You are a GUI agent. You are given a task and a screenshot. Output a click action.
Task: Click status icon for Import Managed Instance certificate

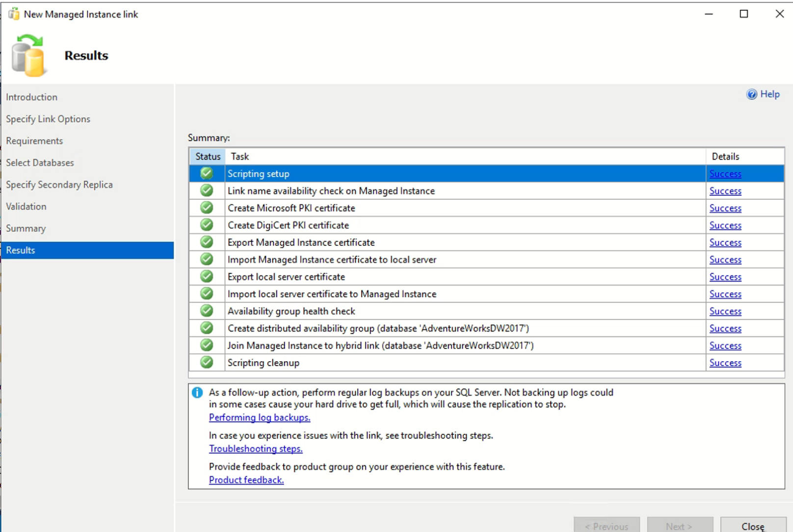tap(207, 259)
